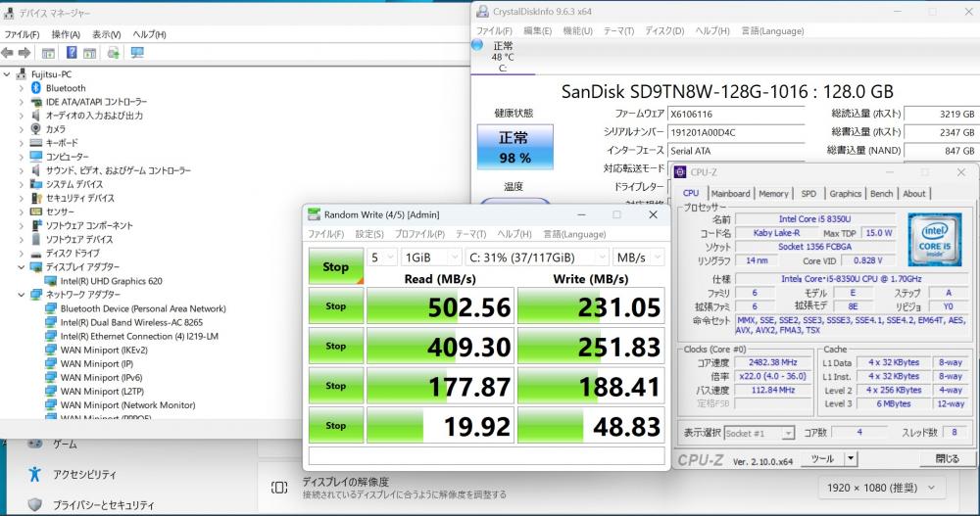Click the accessibility icon in Settings sidebar
980x516 pixels.
[x=34, y=474]
